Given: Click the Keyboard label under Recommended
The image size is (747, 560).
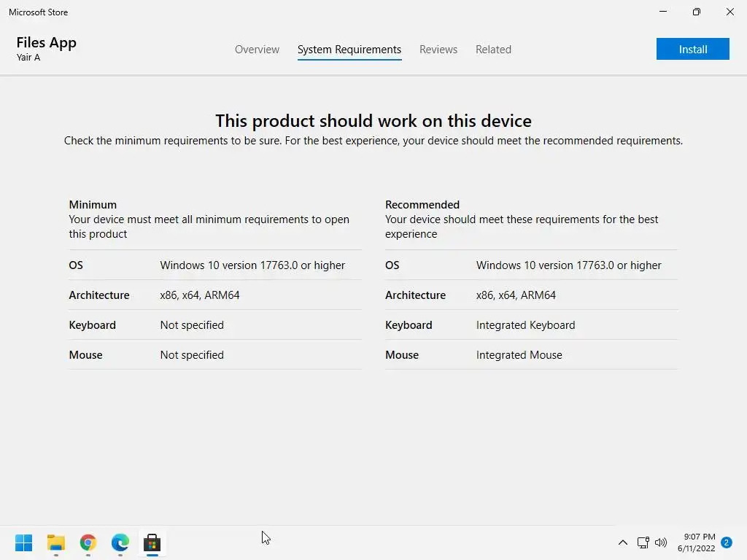Looking at the screenshot, I should [x=409, y=325].
